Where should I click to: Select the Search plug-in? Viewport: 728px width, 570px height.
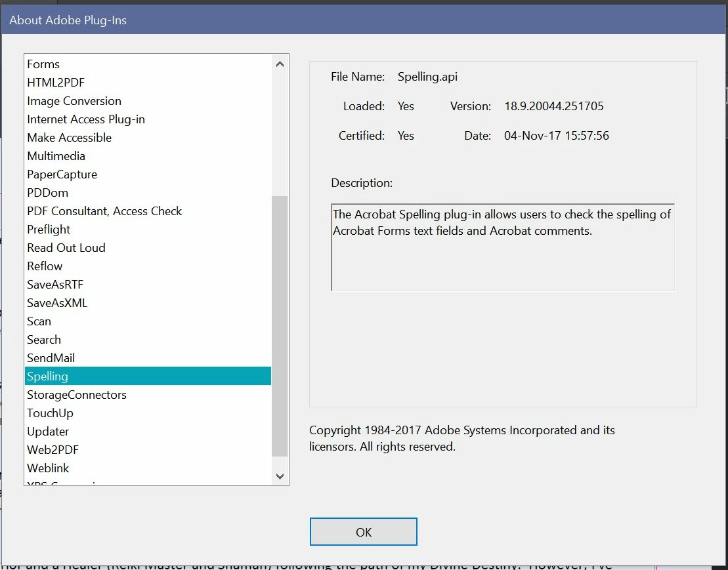click(x=148, y=340)
